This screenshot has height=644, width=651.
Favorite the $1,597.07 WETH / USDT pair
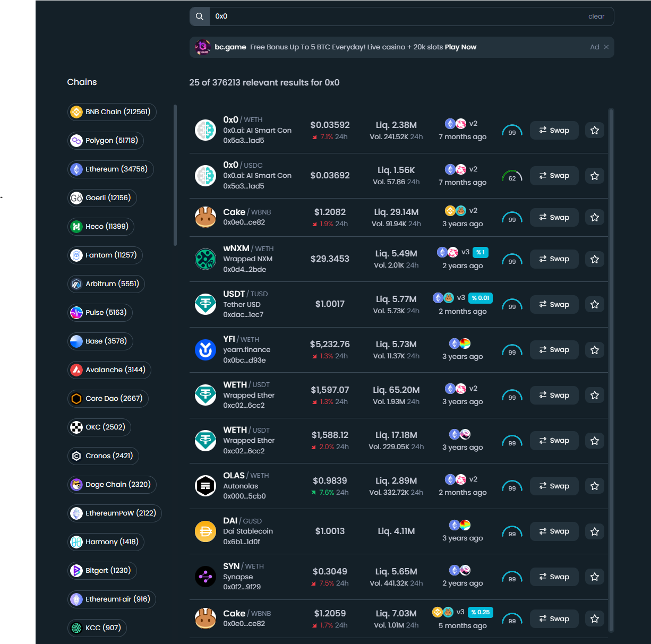click(595, 396)
